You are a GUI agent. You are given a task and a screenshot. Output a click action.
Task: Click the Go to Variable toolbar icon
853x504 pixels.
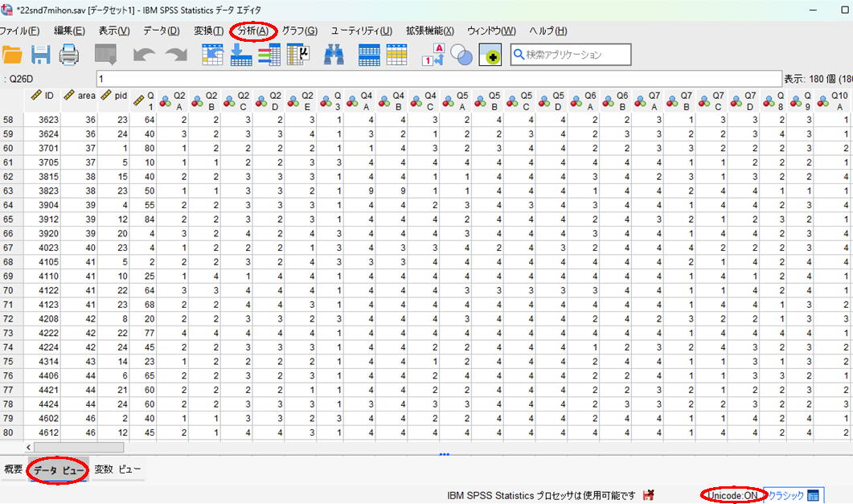[241, 55]
